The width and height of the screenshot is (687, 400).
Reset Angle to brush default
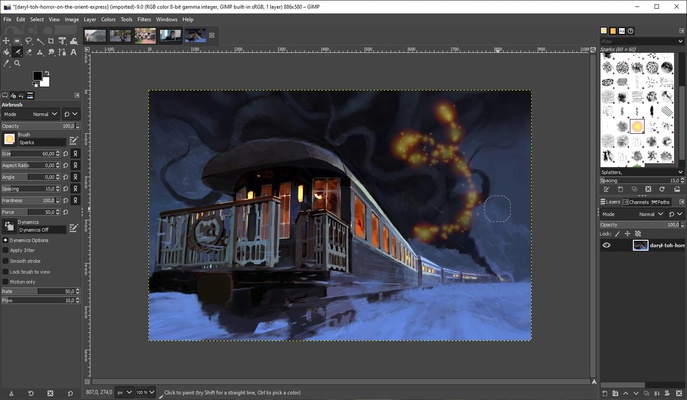66,177
